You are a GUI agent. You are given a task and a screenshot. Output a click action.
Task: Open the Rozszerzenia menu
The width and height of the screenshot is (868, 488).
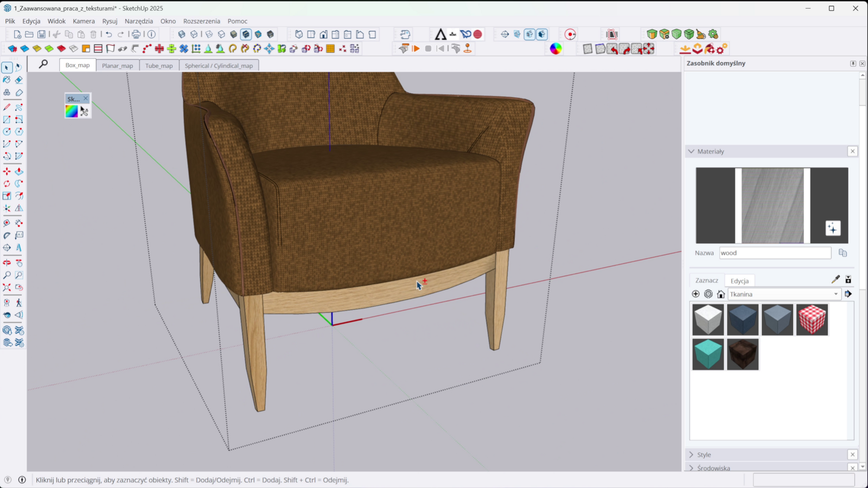201,21
